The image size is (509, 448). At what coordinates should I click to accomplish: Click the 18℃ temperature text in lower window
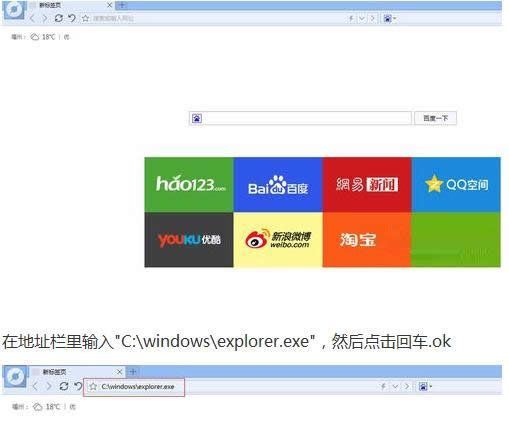click(53, 407)
